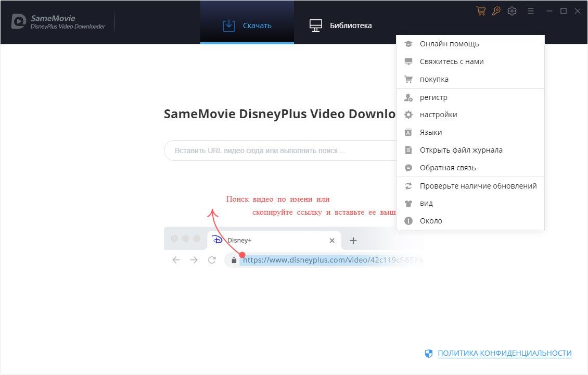Choose Свяжитесь с нами from menu
This screenshot has height=375, width=588.
pyautogui.click(x=470, y=61)
